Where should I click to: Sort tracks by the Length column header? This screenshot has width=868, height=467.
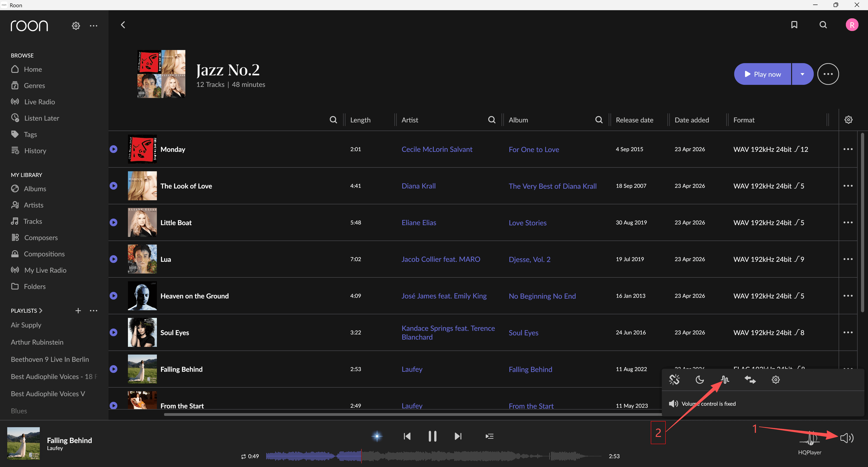pyautogui.click(x=360, y=120)
